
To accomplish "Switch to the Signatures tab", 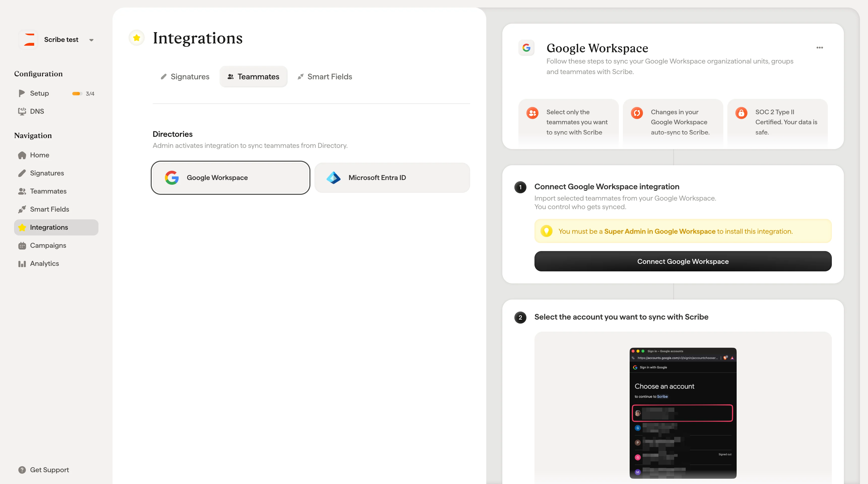I will (185, 77).
